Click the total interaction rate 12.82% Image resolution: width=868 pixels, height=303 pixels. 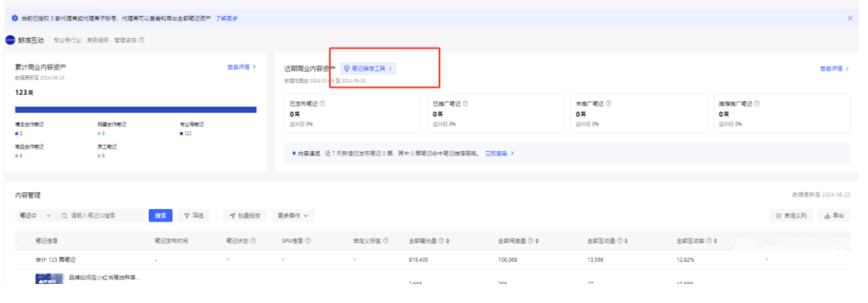pyautogui.click(x=685, y=259)
